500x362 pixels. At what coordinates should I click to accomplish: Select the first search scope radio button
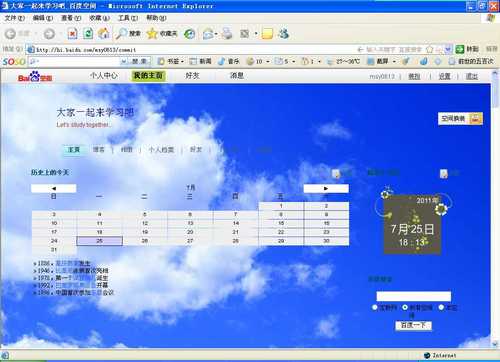[375, 307]
